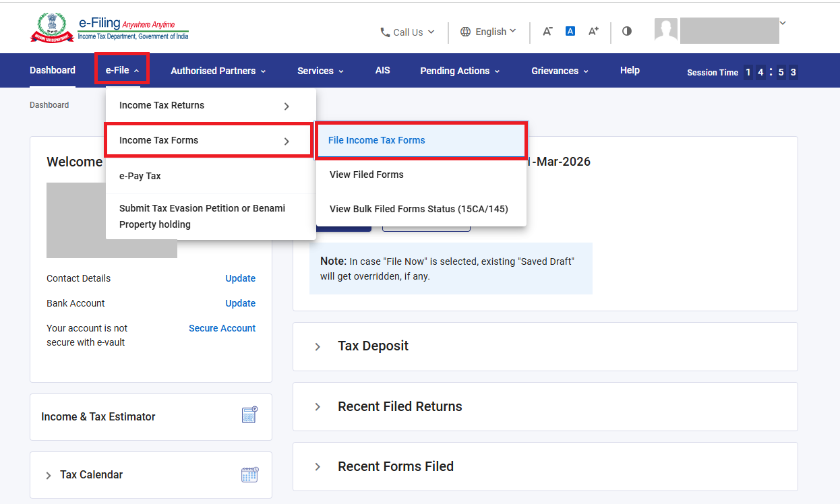
Task: Open the Income & Tax Estimator card
Action: click(151, 417)
